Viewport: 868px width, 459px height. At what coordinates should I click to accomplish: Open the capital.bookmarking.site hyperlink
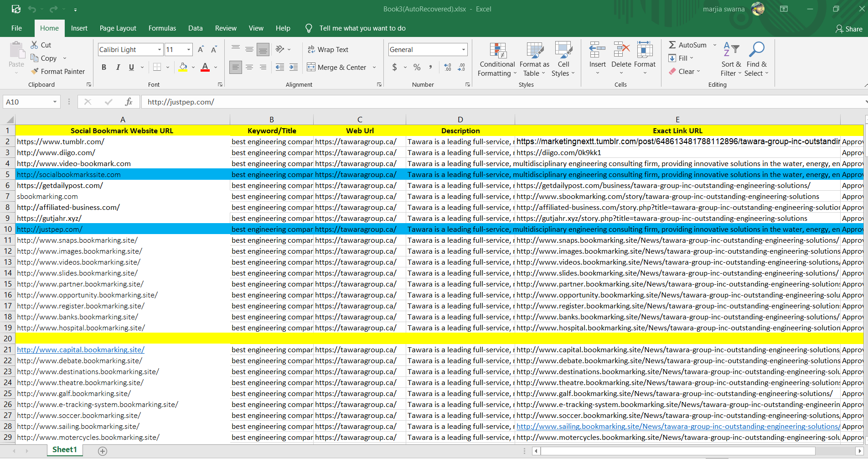point(80,349)
